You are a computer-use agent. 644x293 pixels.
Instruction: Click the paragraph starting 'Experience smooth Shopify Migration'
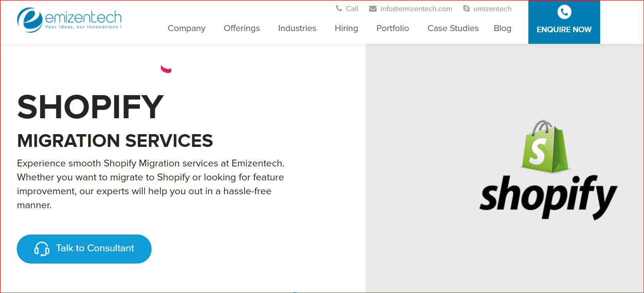point(151,184)
